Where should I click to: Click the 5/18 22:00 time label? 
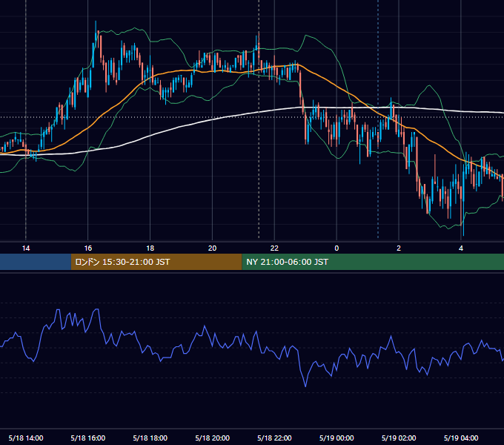click(x=274, y=438)
